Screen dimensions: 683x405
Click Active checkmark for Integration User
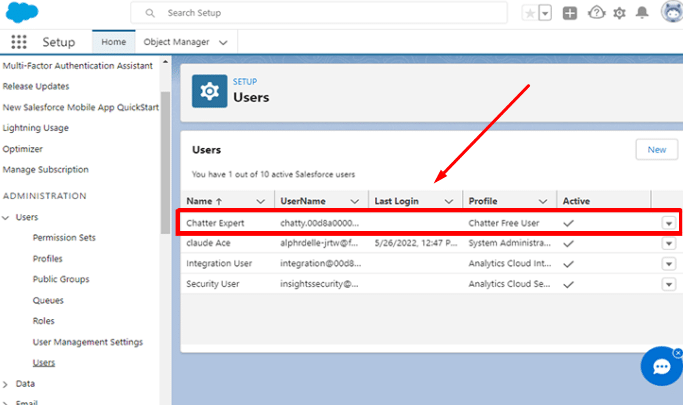click(568, 264)
